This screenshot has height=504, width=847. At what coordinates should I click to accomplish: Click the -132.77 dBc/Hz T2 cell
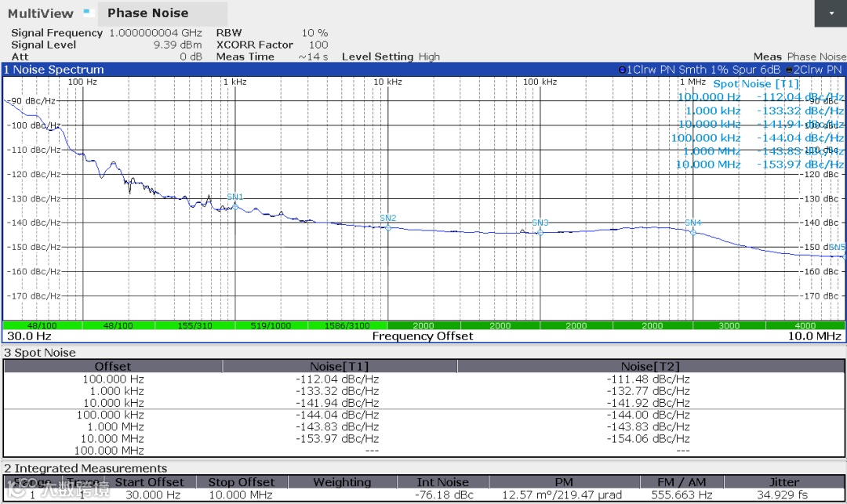coord(649,391)
